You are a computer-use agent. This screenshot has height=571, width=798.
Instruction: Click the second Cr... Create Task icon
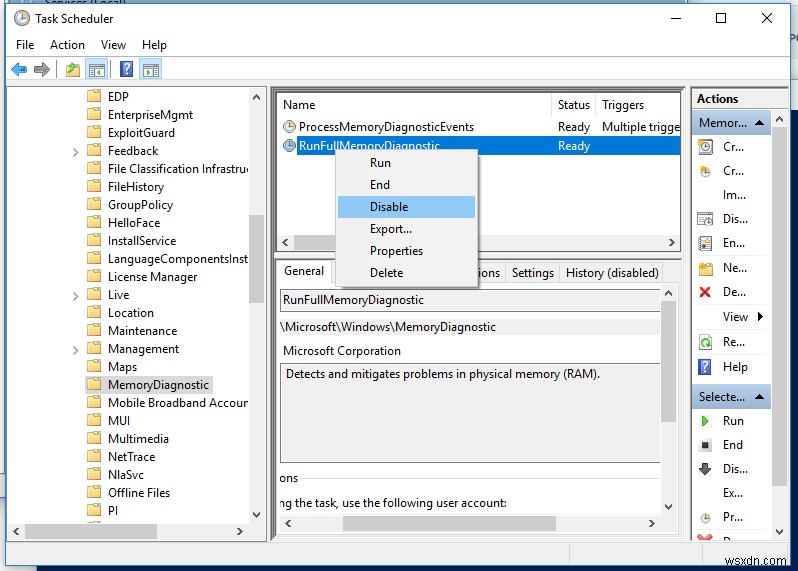705,171
